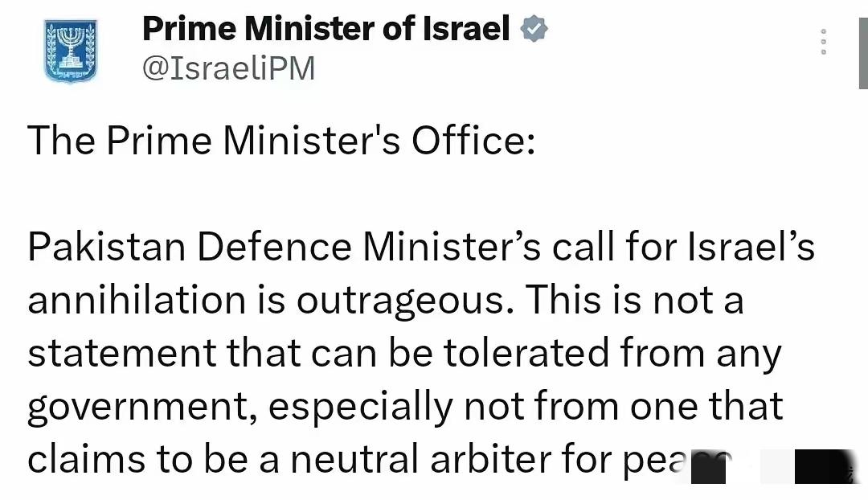This screenshot has width=868, height=500.
Task: Click the word "statement" in the tweet
Action: [x=122, y=354]
